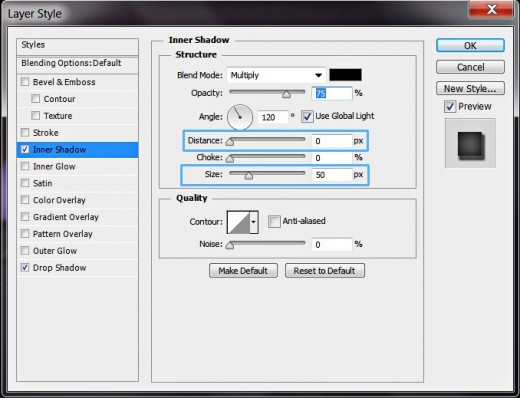Click the Make Default button

tap(243, 271)
